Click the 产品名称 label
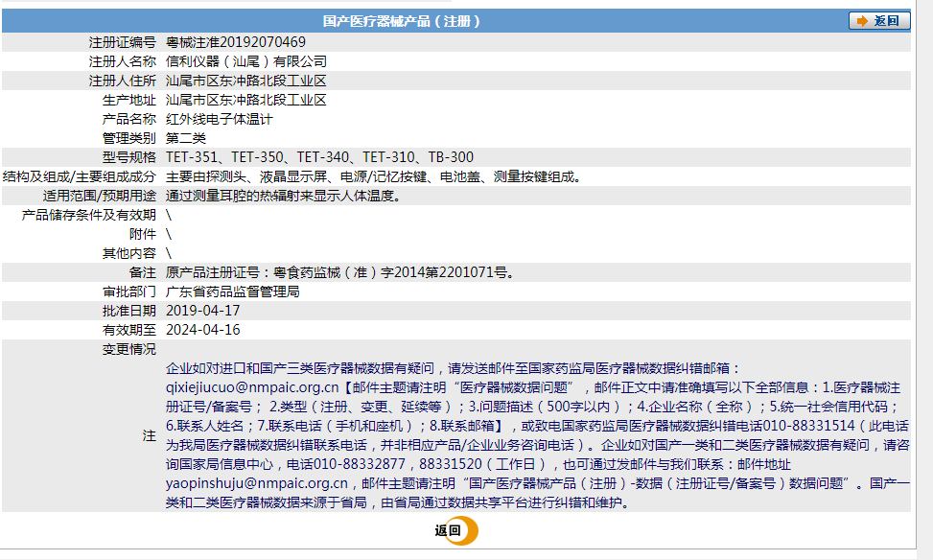 tap(129, 119)
